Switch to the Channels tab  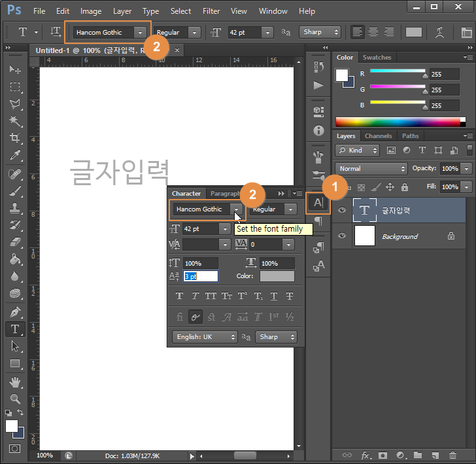378,136
